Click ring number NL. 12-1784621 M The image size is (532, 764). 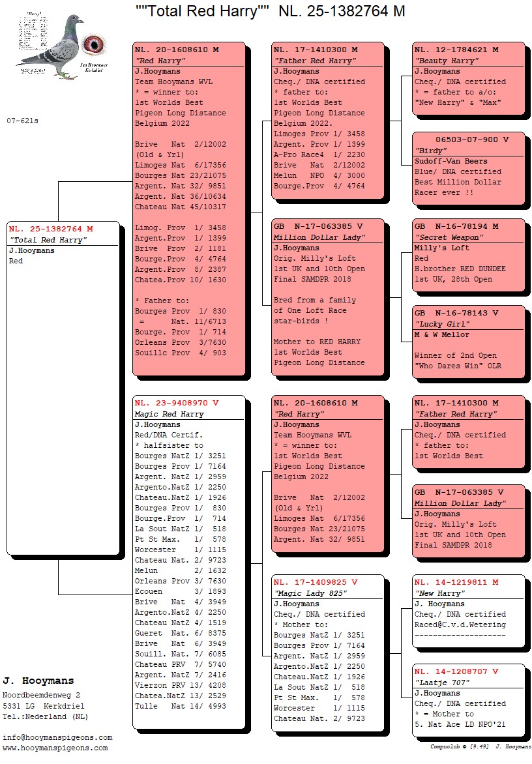point(456,50)
